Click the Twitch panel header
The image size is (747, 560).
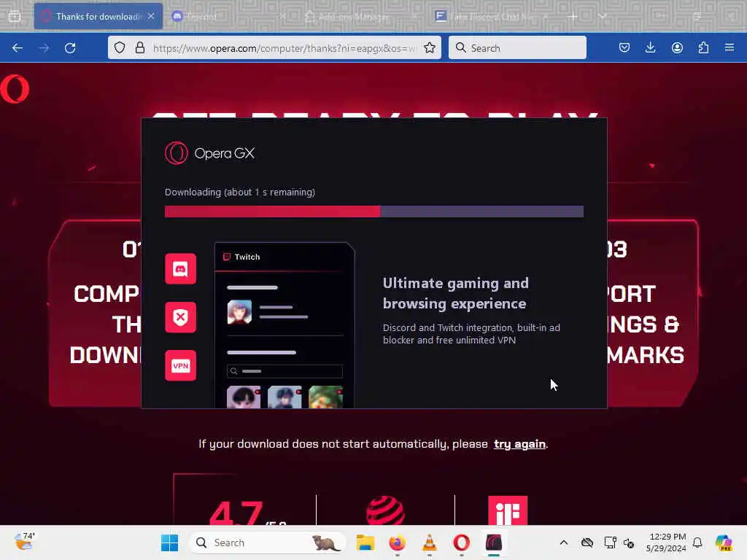pos(284,257)
